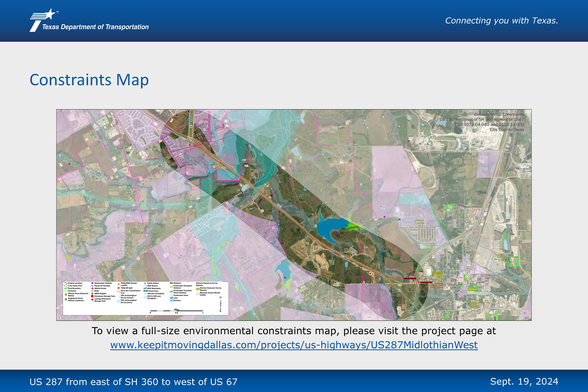Click the Freshwater Pond swatch
Screen dimensions: 588x392
coord(171,295)
